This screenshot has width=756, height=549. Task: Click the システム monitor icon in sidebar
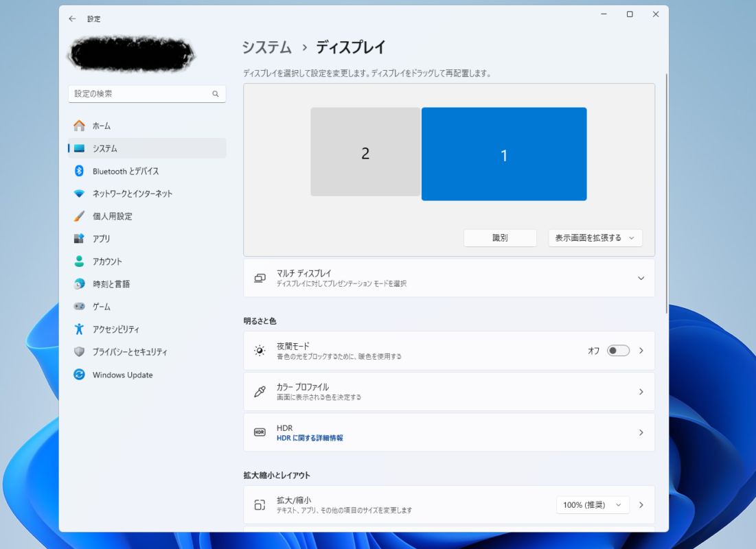coord(79,148)
